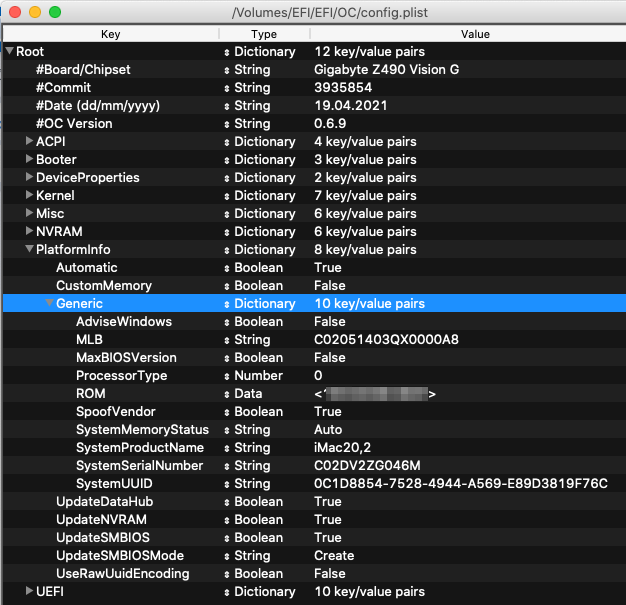
Task: Open type stepper for MLB row
Action: tap(227, 340)
